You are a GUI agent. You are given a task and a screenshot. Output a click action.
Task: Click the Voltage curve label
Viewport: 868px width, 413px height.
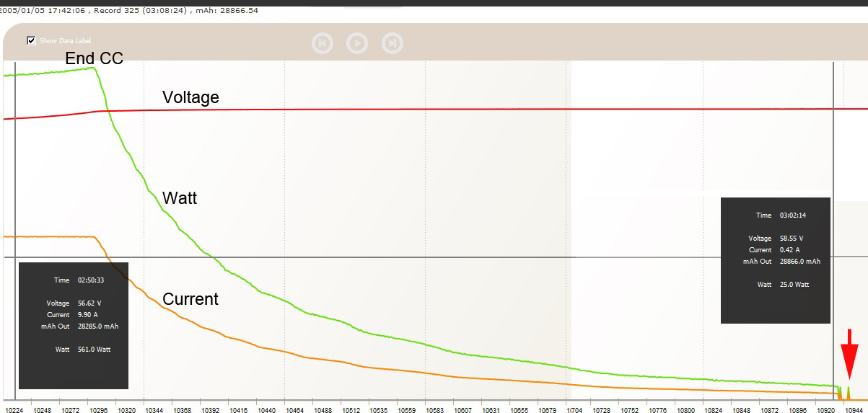(x=190, y=97)
